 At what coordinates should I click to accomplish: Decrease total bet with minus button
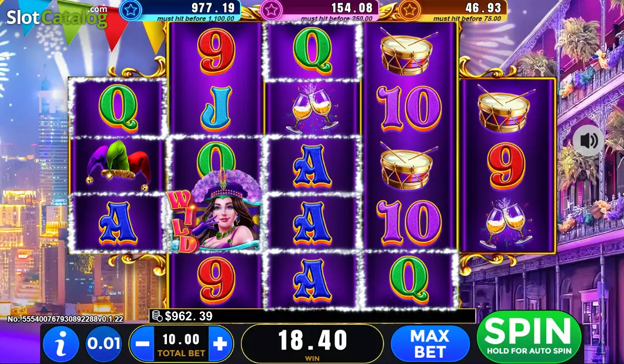pos(142,344)
